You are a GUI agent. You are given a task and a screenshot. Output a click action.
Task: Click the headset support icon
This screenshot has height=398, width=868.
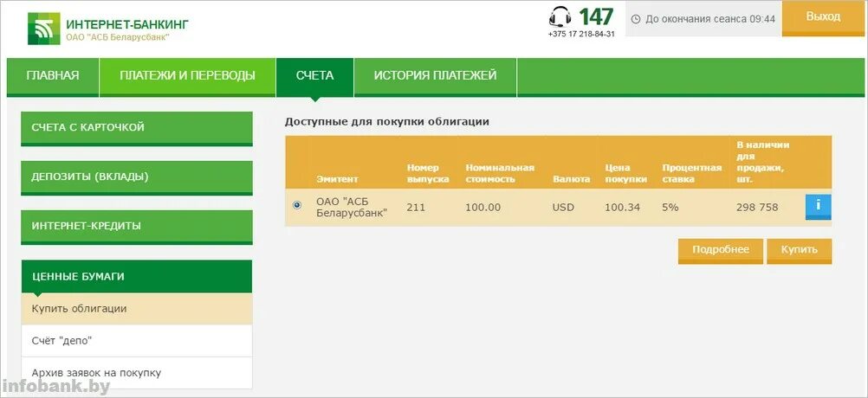pos(560,16)
